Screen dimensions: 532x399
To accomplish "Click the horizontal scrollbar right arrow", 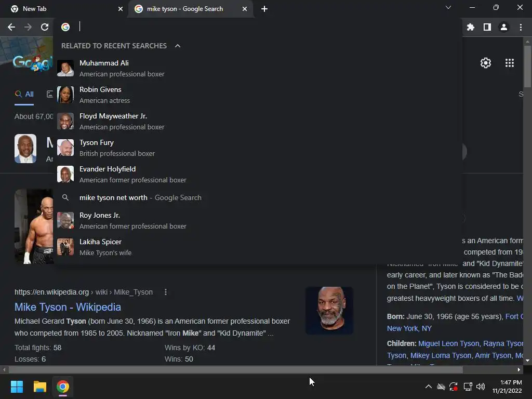I will coord(519,370).
